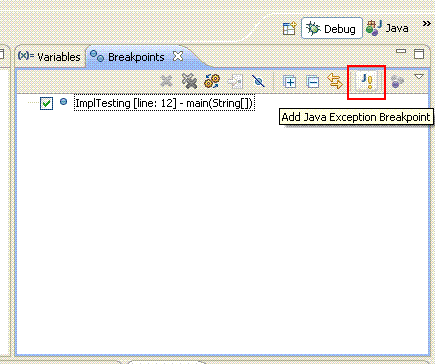Switch to the Java perspective
This screenshot has width=435, height=364.
[387, 28]
